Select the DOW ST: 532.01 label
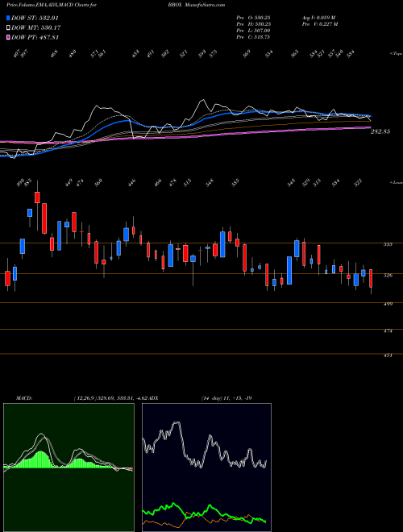The image size is (403, 532). 35,18
